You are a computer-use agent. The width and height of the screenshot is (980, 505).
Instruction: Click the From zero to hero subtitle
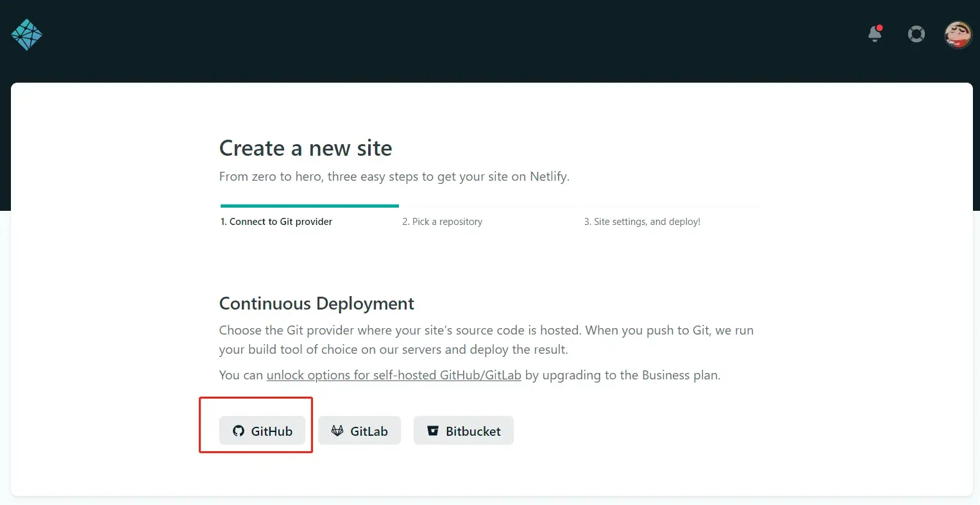394,176
